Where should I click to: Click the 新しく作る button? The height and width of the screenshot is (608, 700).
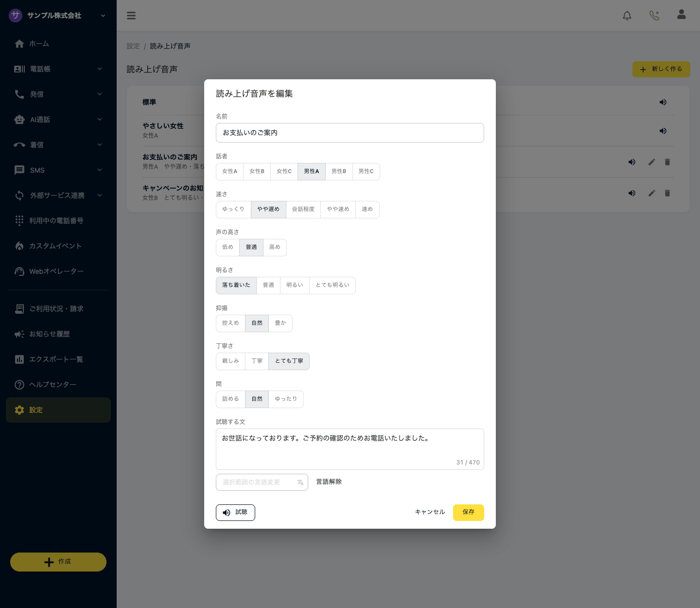coord(661,69)
